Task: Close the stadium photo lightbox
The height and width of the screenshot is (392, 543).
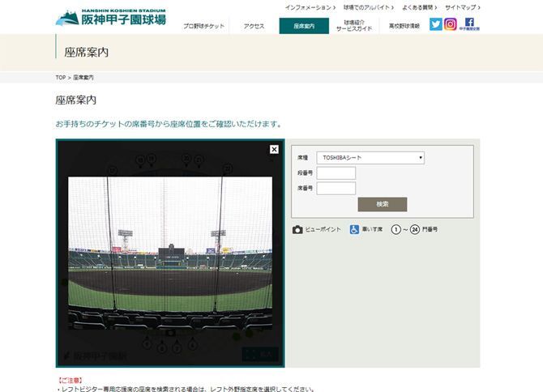Action: coord(274,149)
